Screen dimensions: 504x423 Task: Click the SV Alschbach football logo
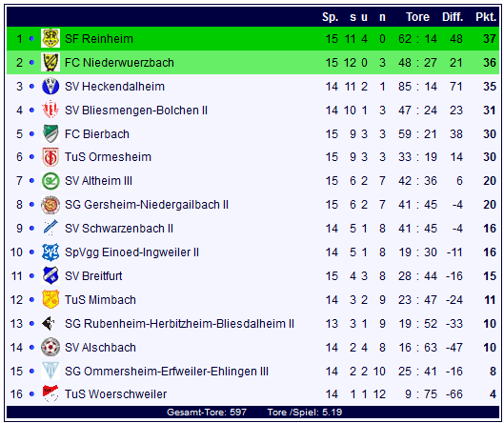[50, 347]
